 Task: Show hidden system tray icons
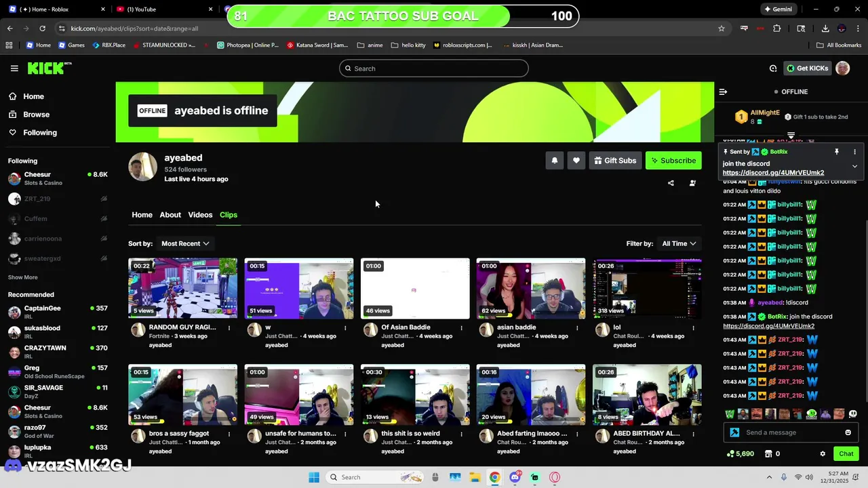point(769,477)
